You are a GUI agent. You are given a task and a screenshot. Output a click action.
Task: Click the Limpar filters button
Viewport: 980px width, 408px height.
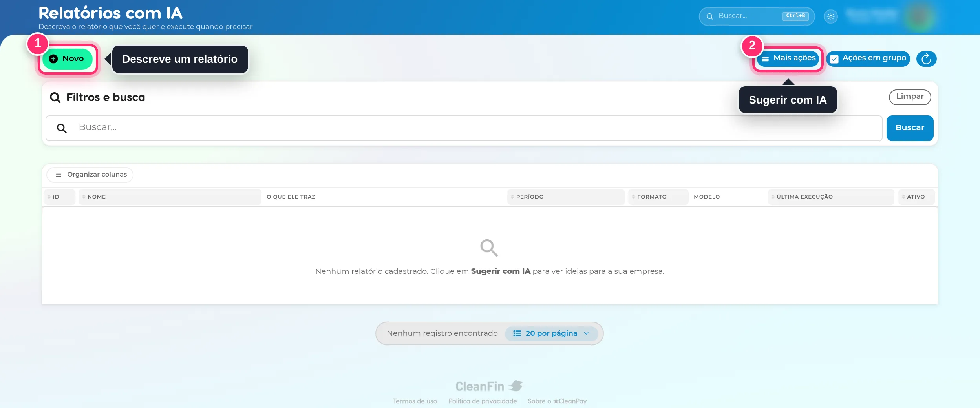coord(910,97)
